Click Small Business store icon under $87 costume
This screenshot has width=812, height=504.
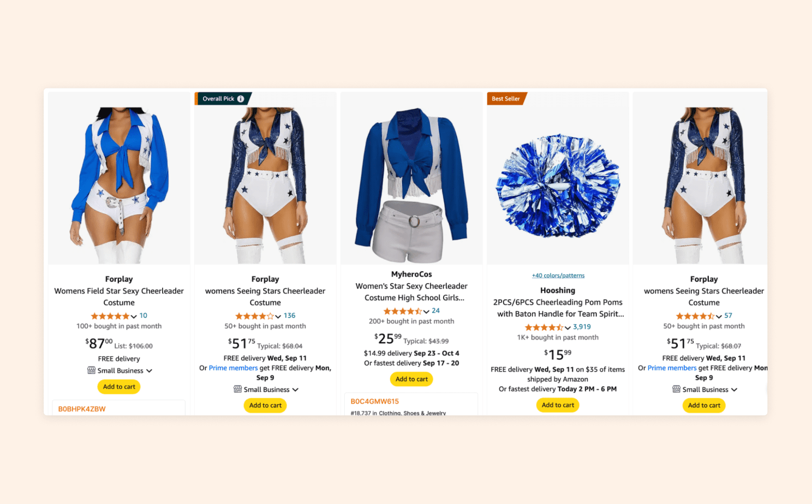[91, 370]
